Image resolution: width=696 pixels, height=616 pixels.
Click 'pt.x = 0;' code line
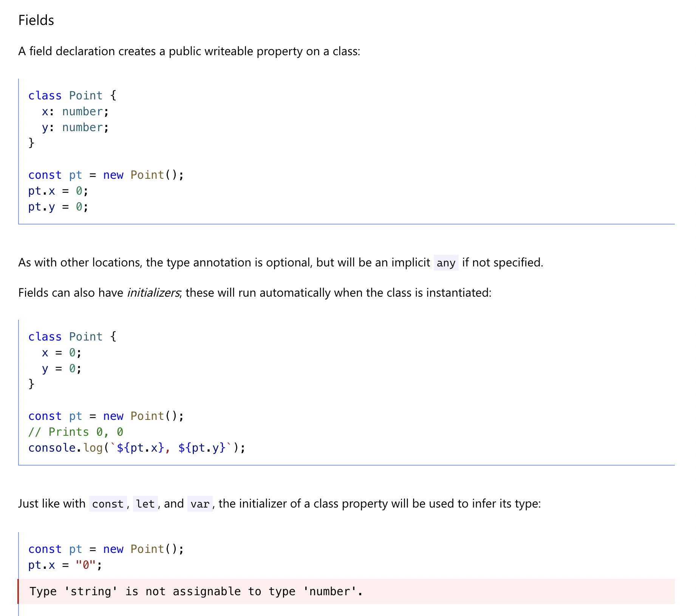[x=59, y=191]
